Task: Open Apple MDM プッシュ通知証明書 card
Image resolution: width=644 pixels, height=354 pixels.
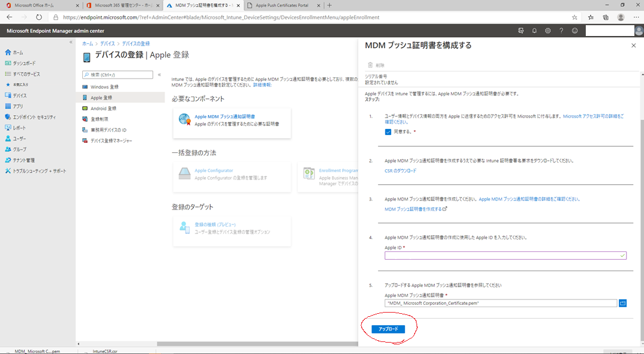Action: (x=232, y=123)
